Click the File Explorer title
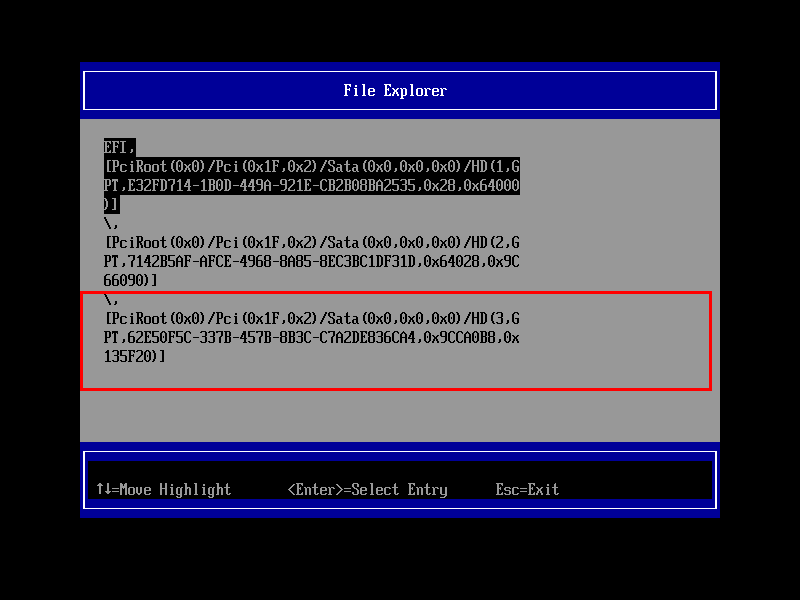 [395, 91]
